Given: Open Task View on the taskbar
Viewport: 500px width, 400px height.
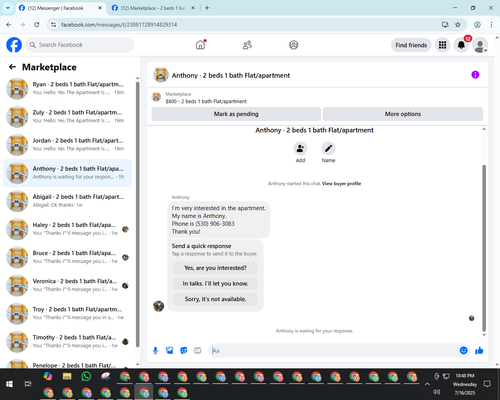Looking at the screenshot, I should pyautogui.click(x=28, y=384).
